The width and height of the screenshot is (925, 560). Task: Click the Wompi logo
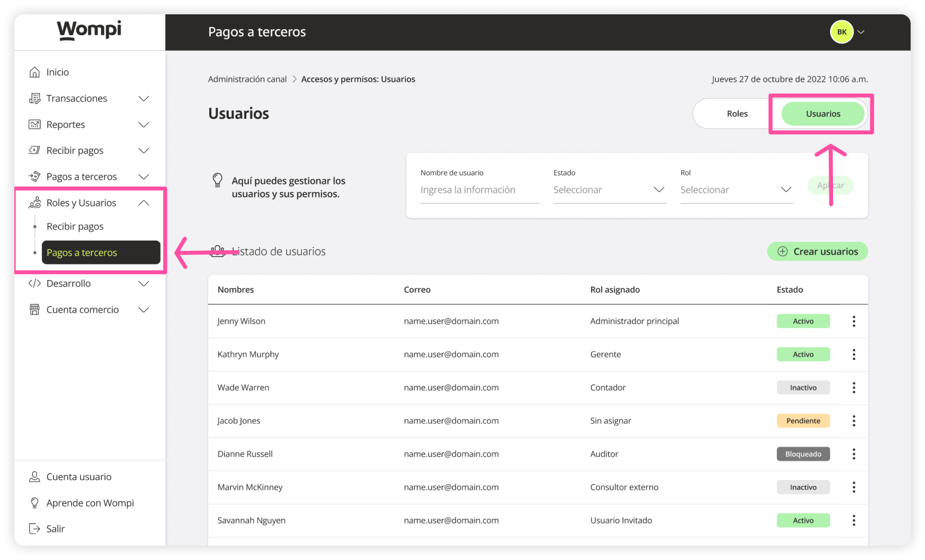tap(88, 29)
